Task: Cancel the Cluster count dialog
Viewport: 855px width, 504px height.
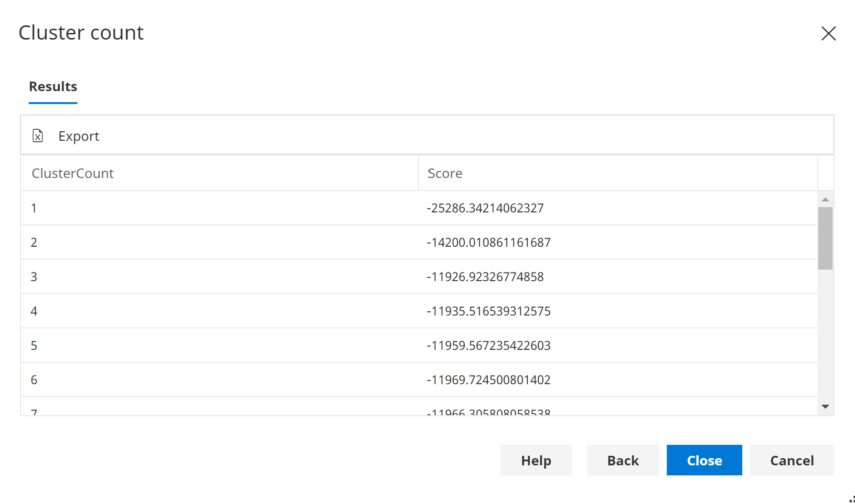Action: click(791, 460)
